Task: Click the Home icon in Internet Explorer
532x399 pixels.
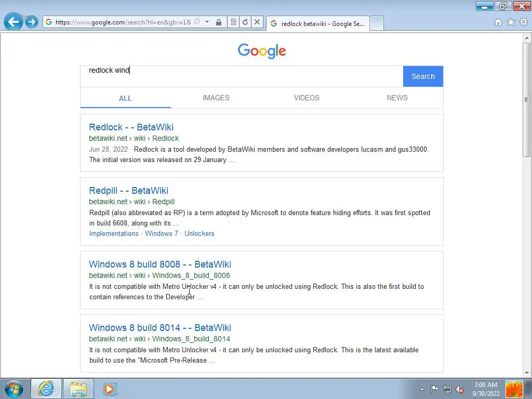Action: click(498, 22)
